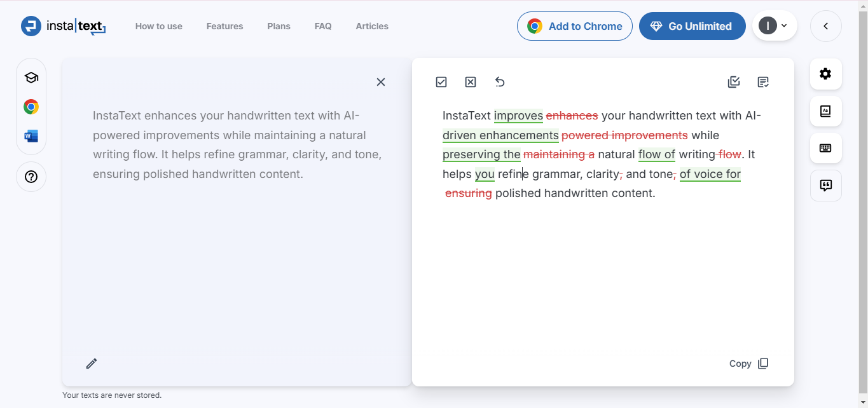Image resolution: width=868 pixels, height=408 pixels.
Task: Click the suggested word "improves"
Action: (x=518, y=116)
